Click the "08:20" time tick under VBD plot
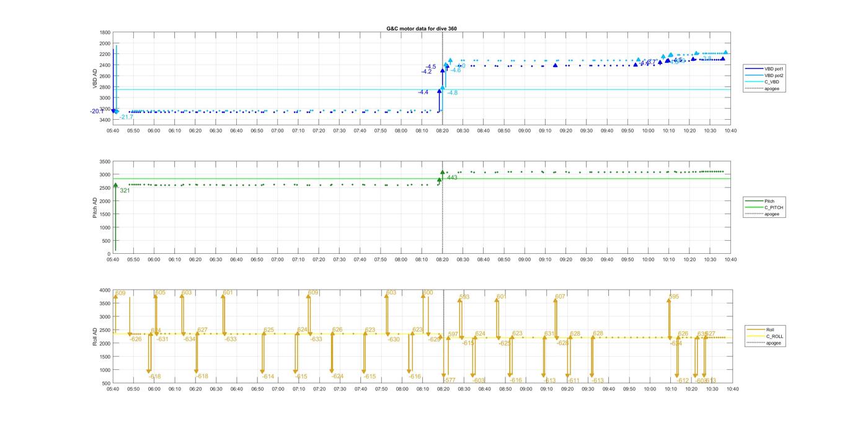 tap(443, 131)
